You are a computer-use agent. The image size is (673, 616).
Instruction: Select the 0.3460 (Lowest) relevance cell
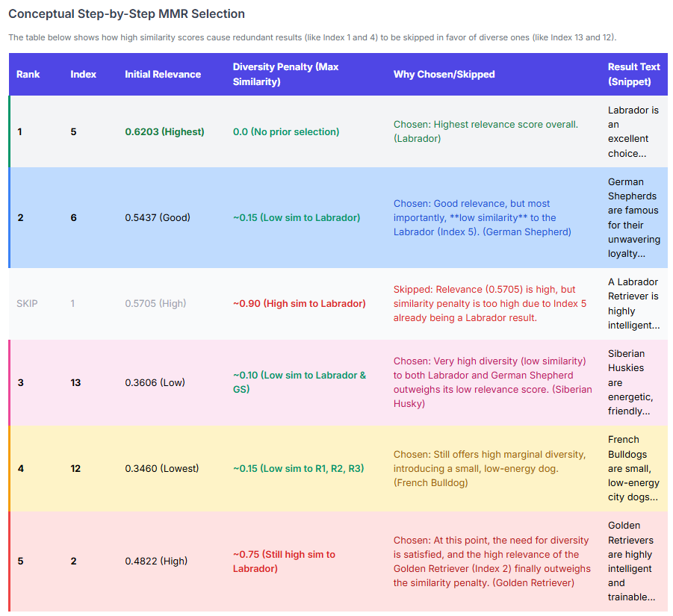[161, 468]
